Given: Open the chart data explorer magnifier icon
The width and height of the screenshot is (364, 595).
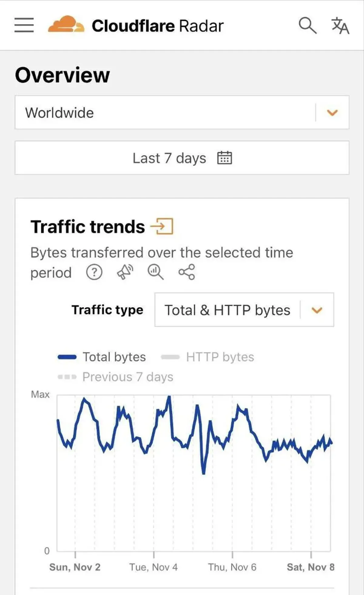Looking at the screenshot, I should [156, 272].
